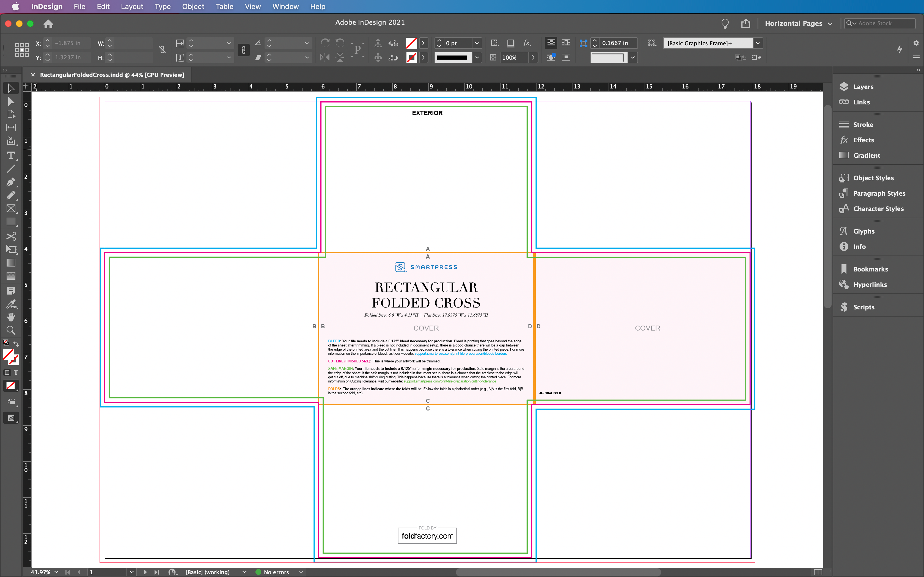
Task: Select the Rectangle Frame tool
Action: tap(11, 208)
